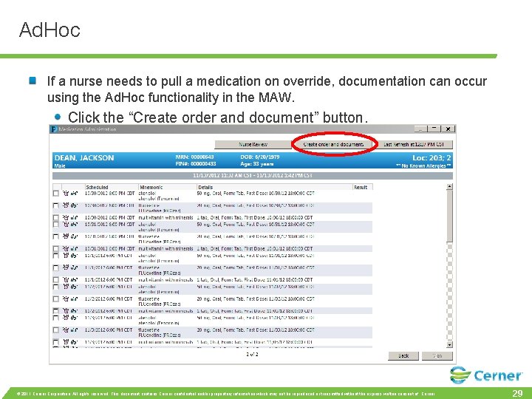The height and width of the screenshot is (399, 532).
Task: Click eyeglasses icon in 11/2/2012 fluoxetine row
Action: (74, 299)
